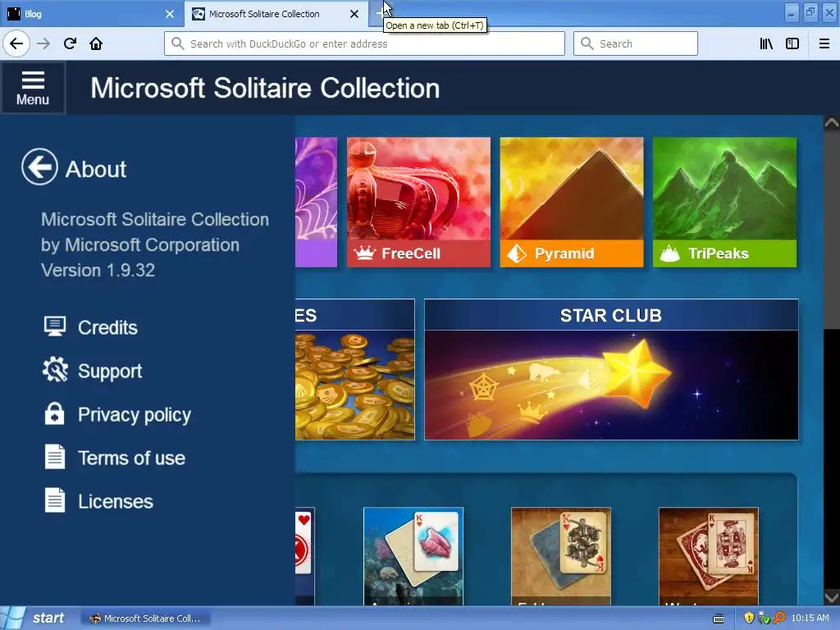Screen dimensions: 840x630
Task: Click the Support gear icon
Action: [55, 370]
